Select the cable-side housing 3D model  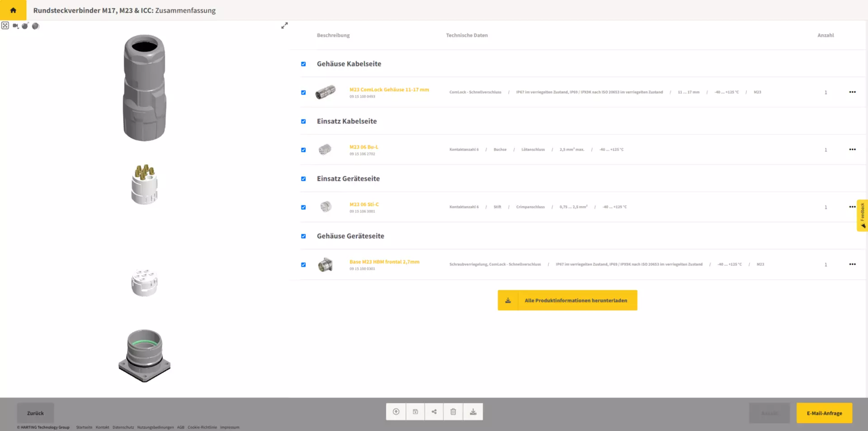(x=145, y=88)
